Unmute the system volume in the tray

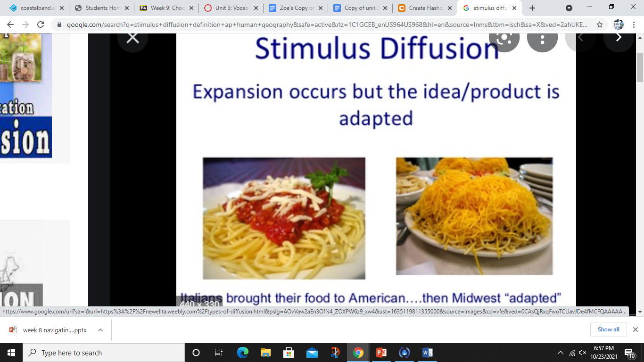(582, 353)
